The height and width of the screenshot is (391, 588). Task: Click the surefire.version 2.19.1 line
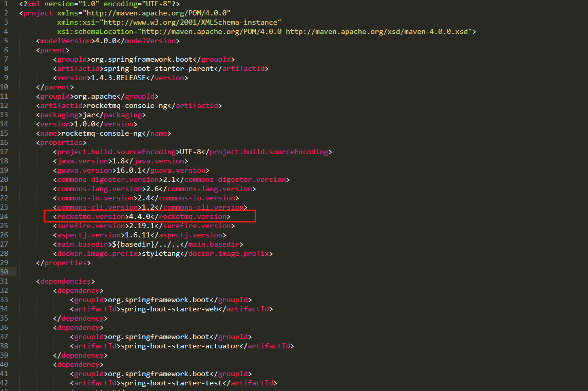coord(144,226)
